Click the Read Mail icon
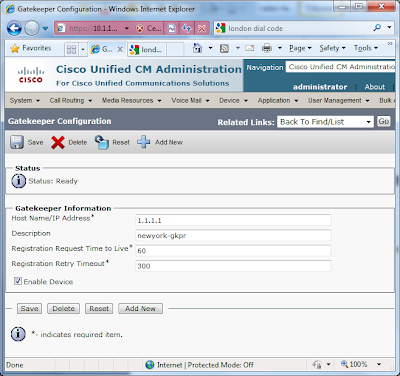The image size is (400, 376). (x=250, y=49)
